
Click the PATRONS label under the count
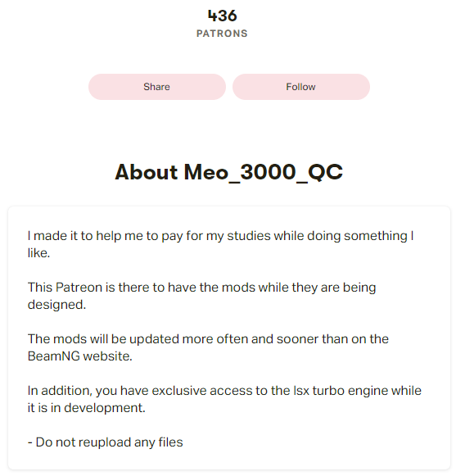pos(223,34)
